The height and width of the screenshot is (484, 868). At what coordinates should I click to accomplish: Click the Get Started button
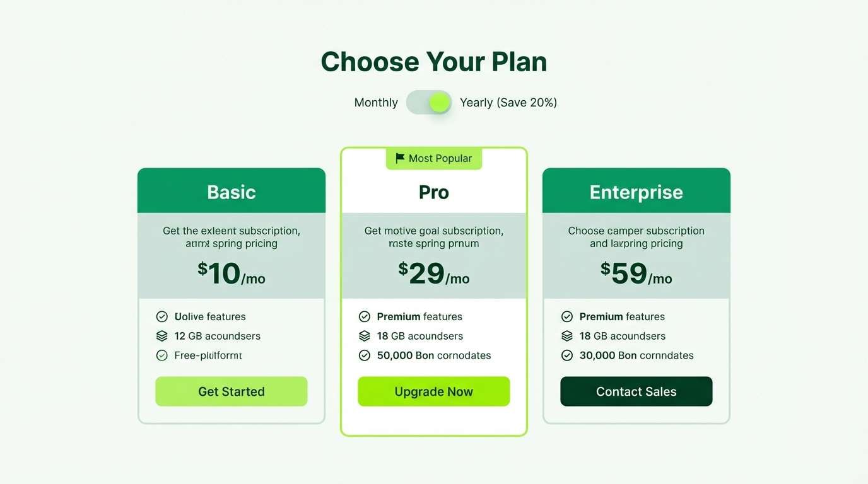(x=231, y=391)
